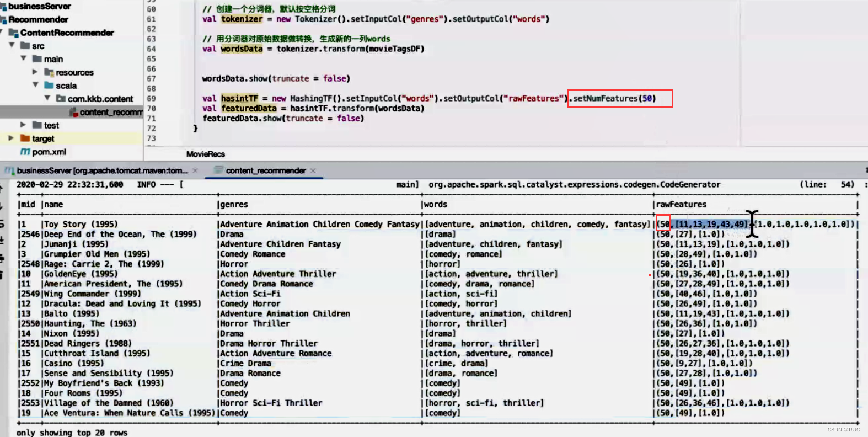Click featuredData variable on line 70
Image resolution: width=868 pixels, height=437 pixels.
click(249, 108)
